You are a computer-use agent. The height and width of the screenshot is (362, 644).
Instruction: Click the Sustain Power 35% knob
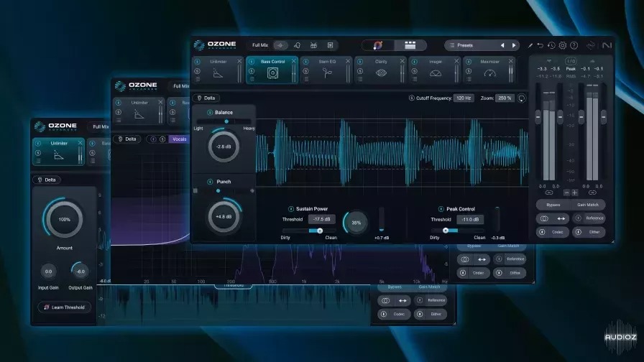click(356, 223)
